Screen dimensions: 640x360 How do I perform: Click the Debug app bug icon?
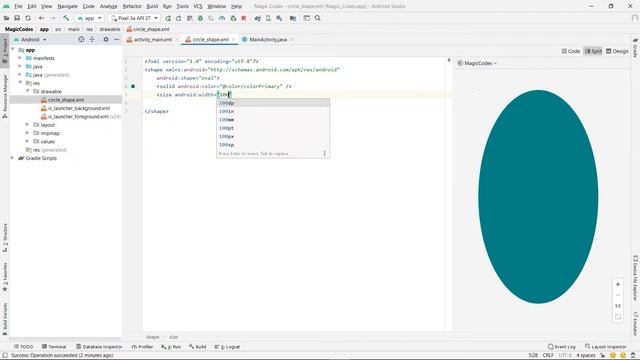(x=200, y=18)
